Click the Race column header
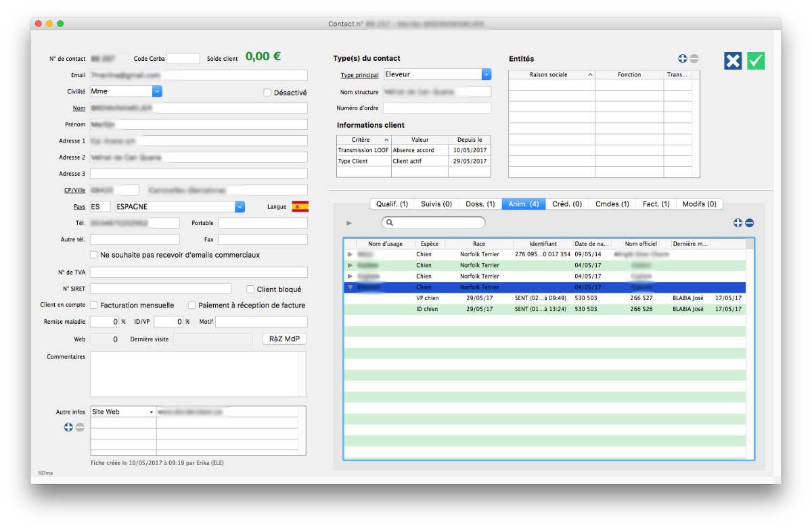This screenshot has width=812, height=528. point(479,243)
